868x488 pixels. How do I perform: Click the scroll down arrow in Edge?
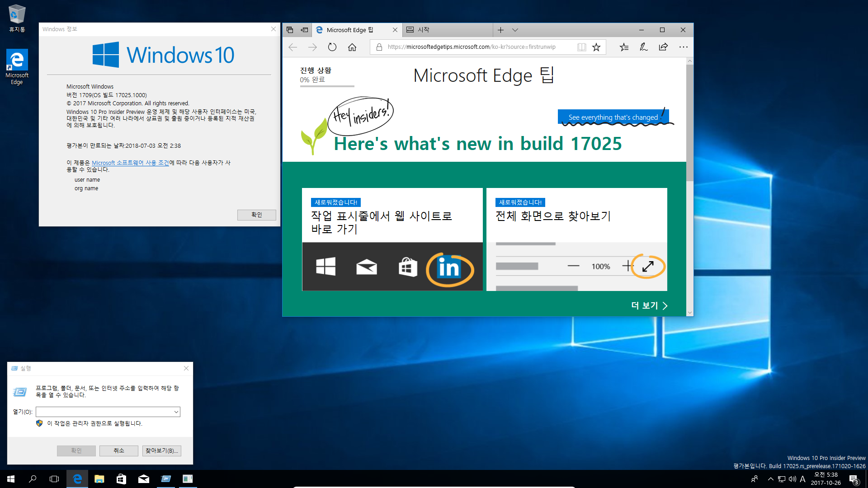tap(689, 312)
